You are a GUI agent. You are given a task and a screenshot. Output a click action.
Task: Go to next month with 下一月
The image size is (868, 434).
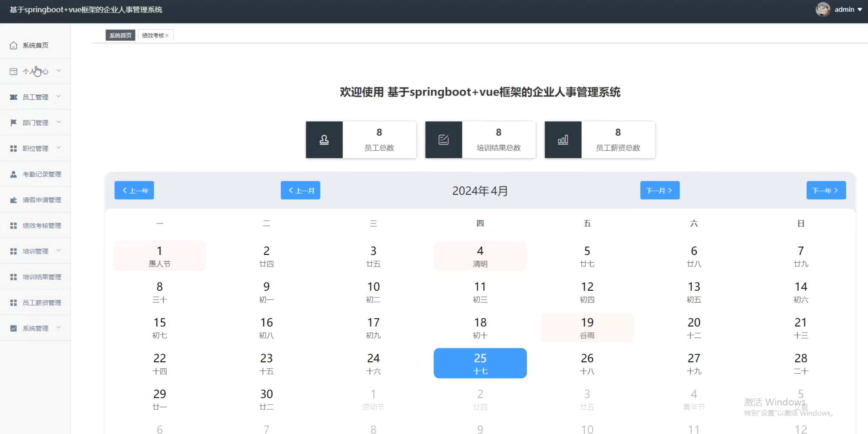point(660,191)
